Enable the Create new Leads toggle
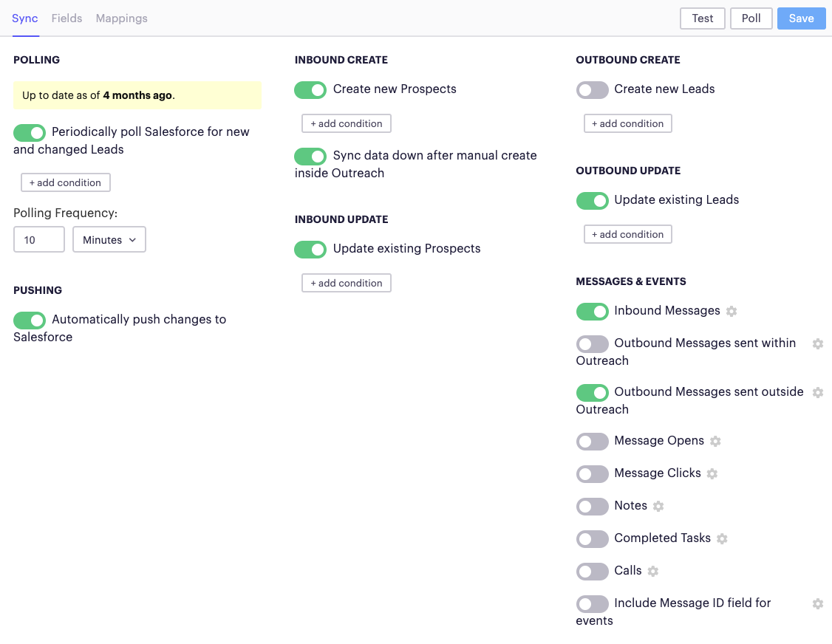Viewport: 832px width, 644px height. pyautogui.click(x=592, y=89)
